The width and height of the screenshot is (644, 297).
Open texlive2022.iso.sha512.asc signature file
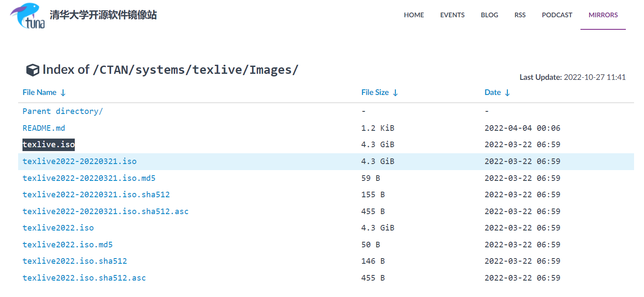84,278
